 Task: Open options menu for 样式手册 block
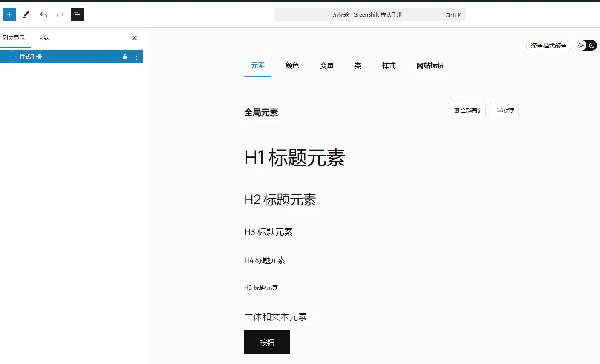point(136,56)
